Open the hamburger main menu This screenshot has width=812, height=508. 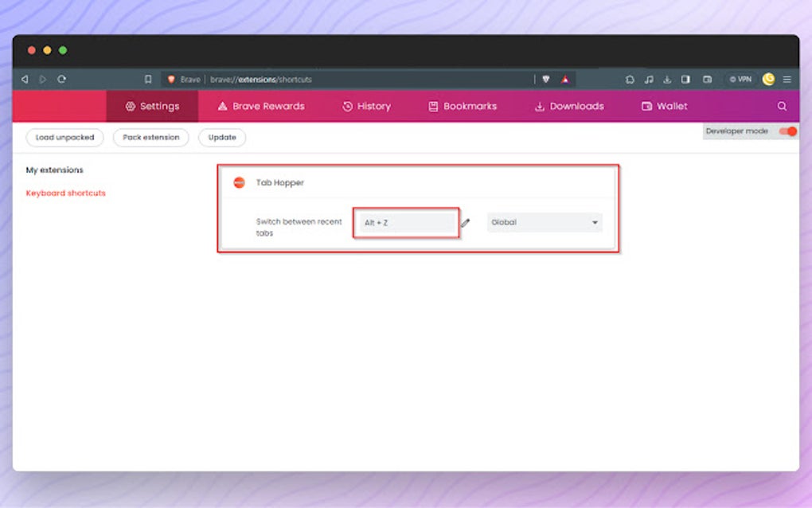click(x=787, y=80)
